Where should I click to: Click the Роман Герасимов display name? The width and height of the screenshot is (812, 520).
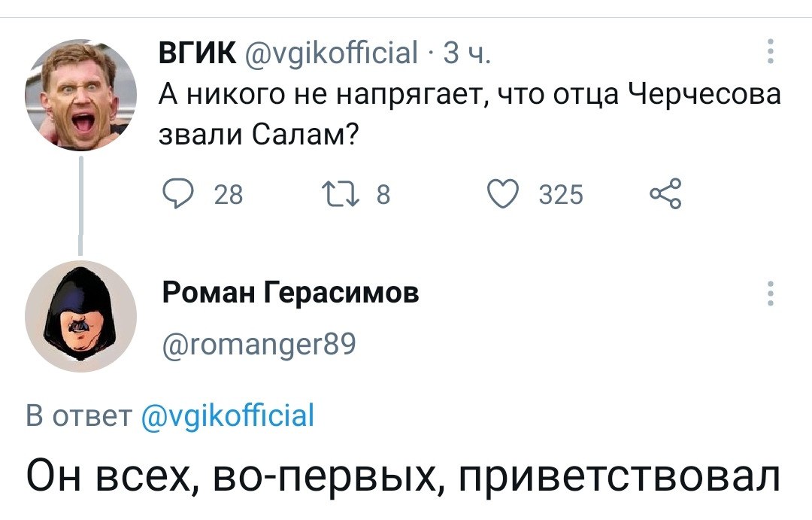pyautogui.click(x=290, y=293)
